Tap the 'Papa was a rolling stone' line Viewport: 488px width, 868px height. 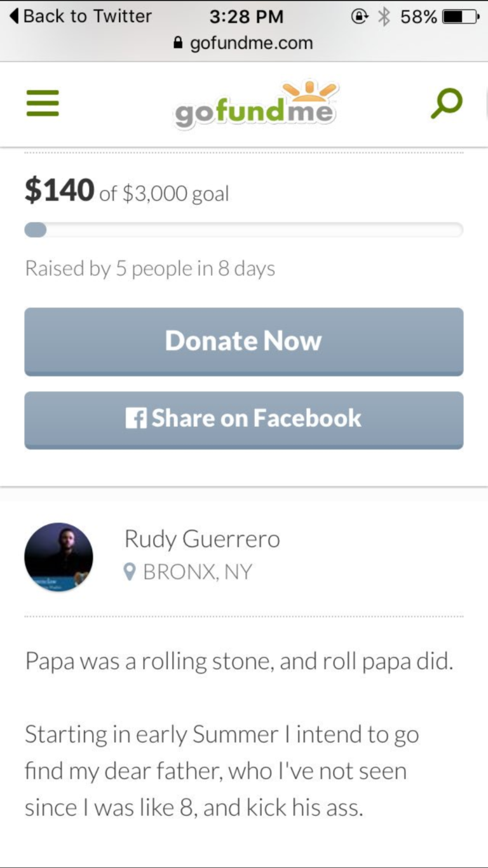(239, 661)
